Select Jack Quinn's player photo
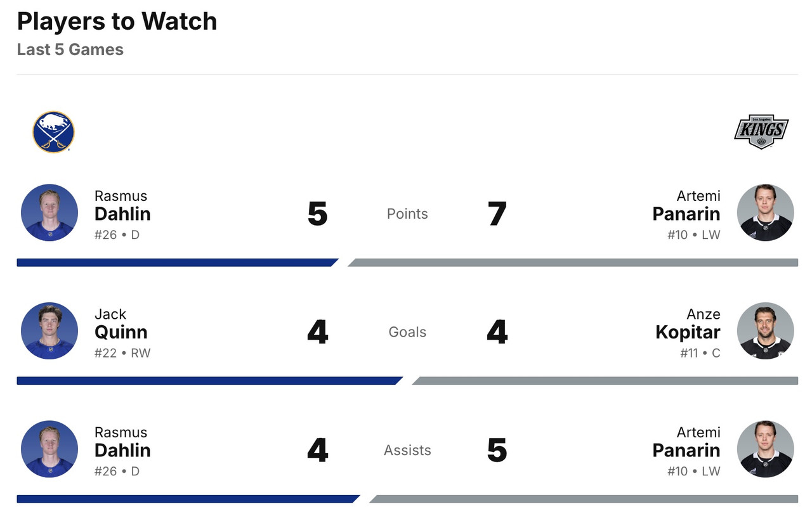Screen dimensions: 812x521 (x=49, y=331)
